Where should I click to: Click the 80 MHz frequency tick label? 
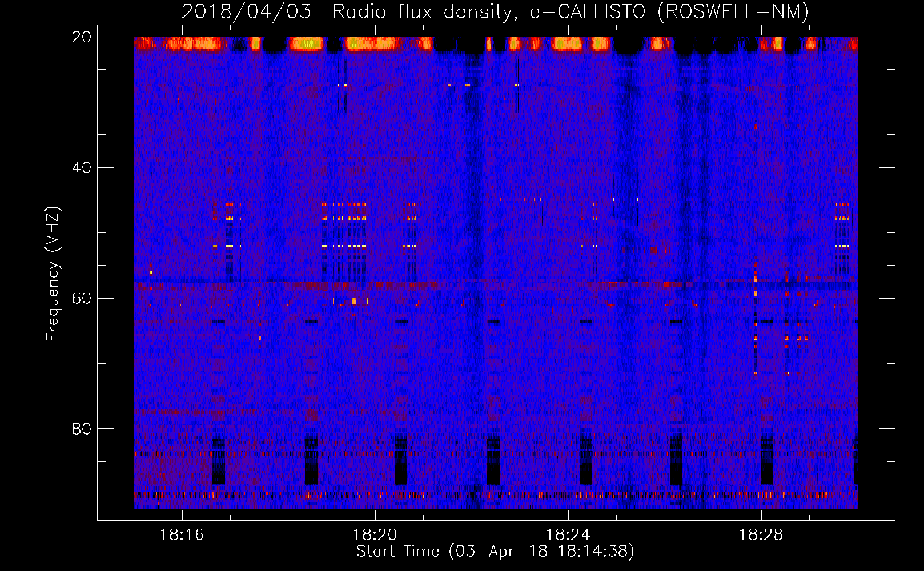coord(81,429)
